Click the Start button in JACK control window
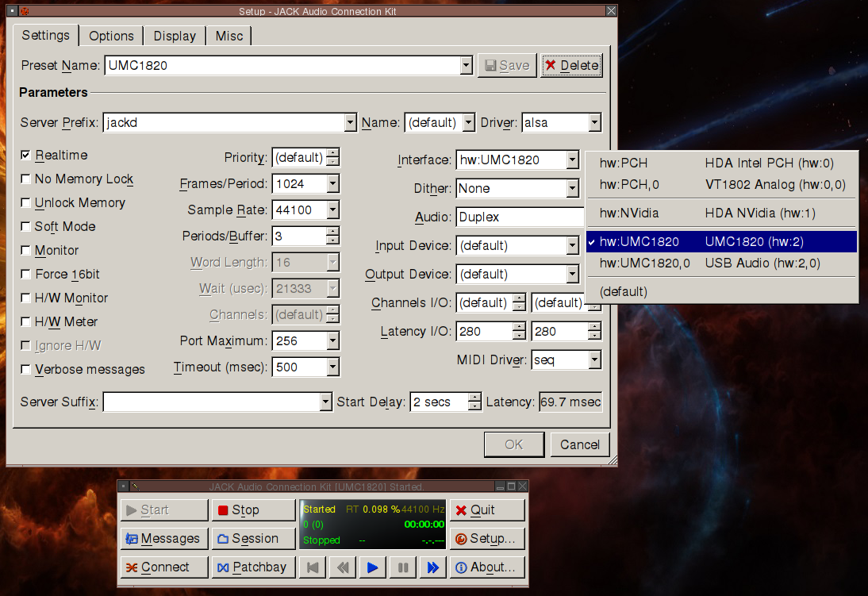 164,510
